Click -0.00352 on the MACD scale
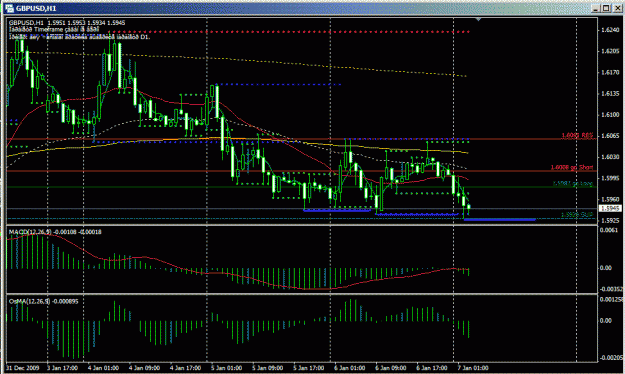This screenshot has width=625, height=374. (611, 289)
